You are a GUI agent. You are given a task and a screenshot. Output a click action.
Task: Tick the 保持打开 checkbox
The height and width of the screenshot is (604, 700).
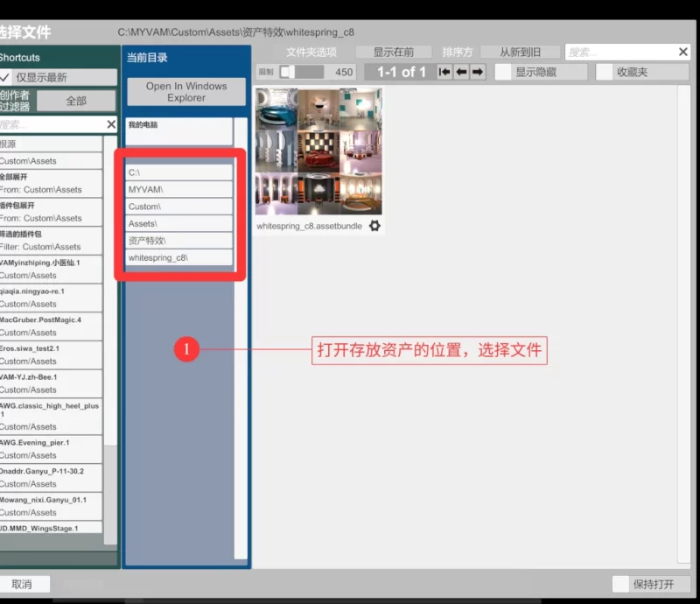(620, 584)
